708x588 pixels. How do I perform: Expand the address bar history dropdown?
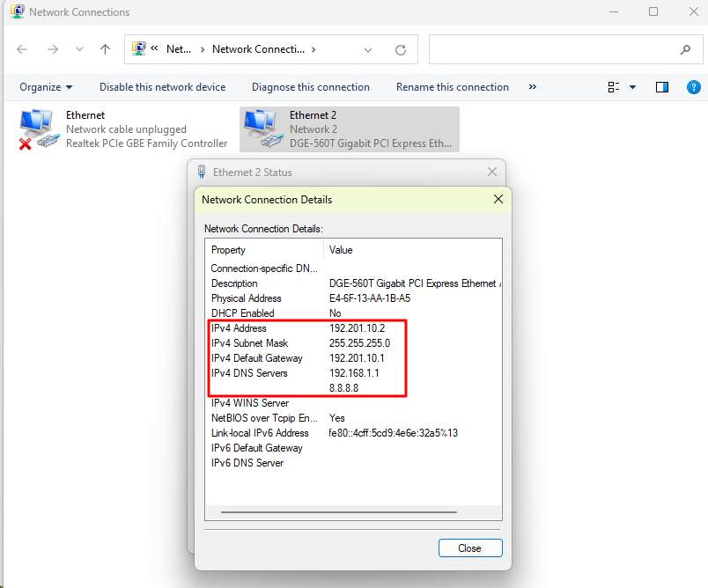(x=368, y=50)
